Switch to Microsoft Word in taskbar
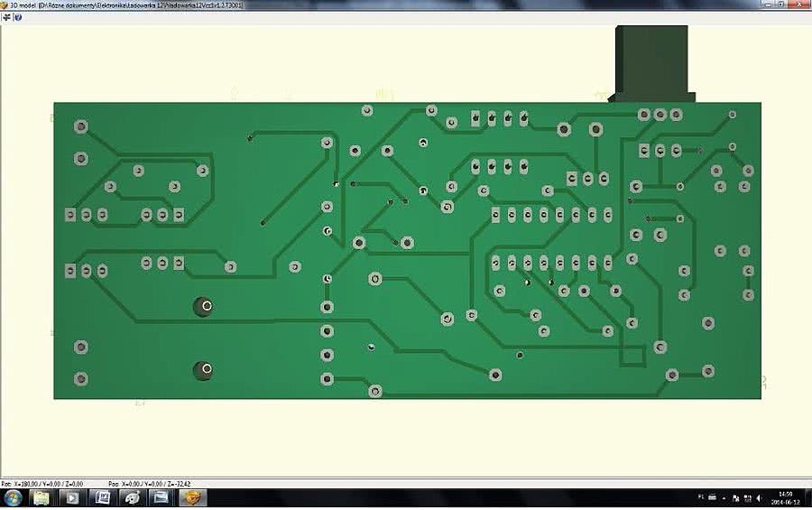This screenshot has width=812, height=510. [x=102, y=497]
